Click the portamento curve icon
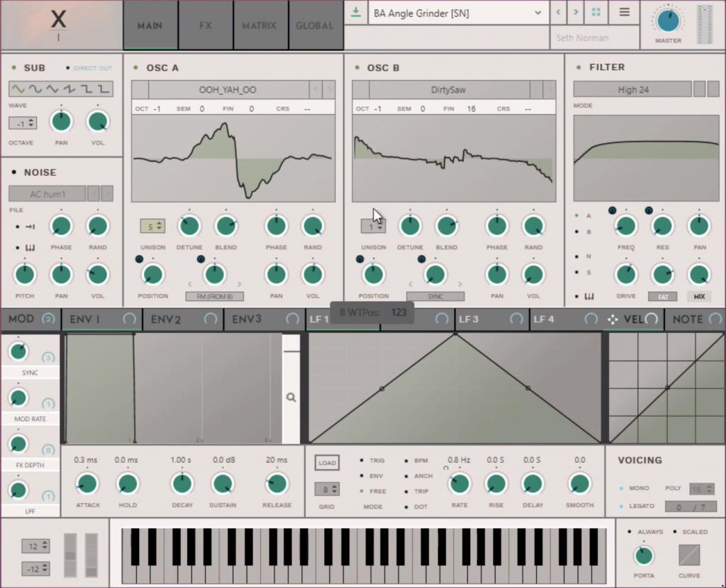 688,555
